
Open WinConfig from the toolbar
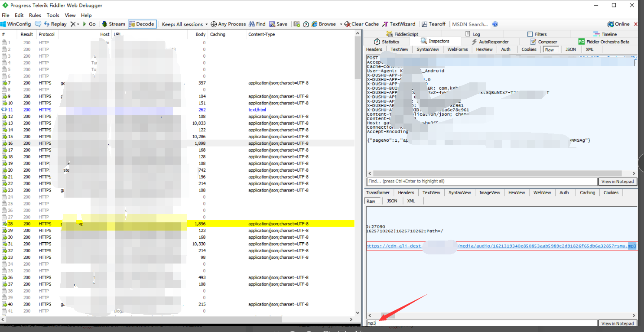coord(16,24)
